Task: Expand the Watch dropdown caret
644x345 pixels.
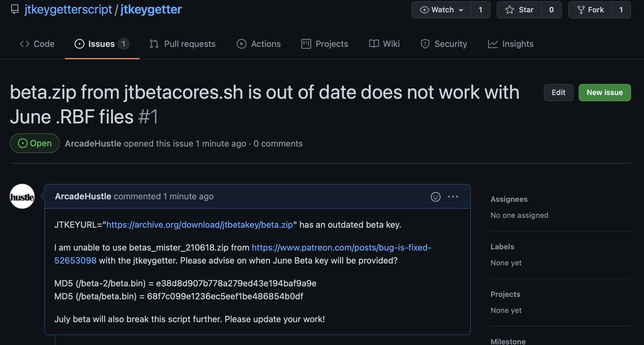Action: [461, 10]
